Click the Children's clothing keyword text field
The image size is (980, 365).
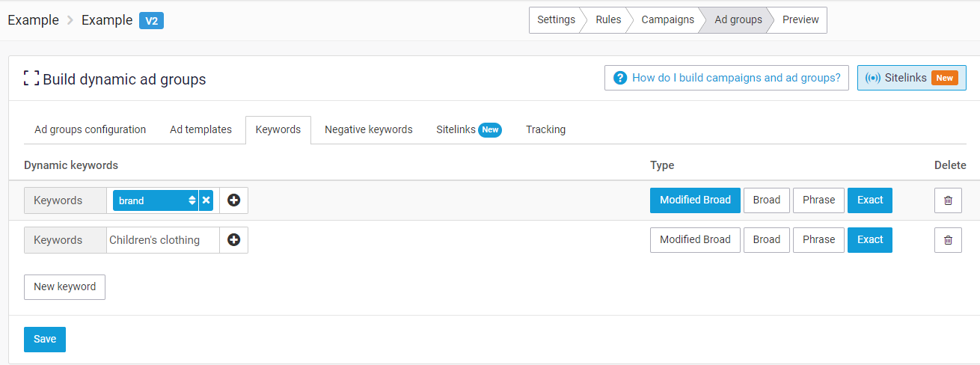tap(162, 240)
